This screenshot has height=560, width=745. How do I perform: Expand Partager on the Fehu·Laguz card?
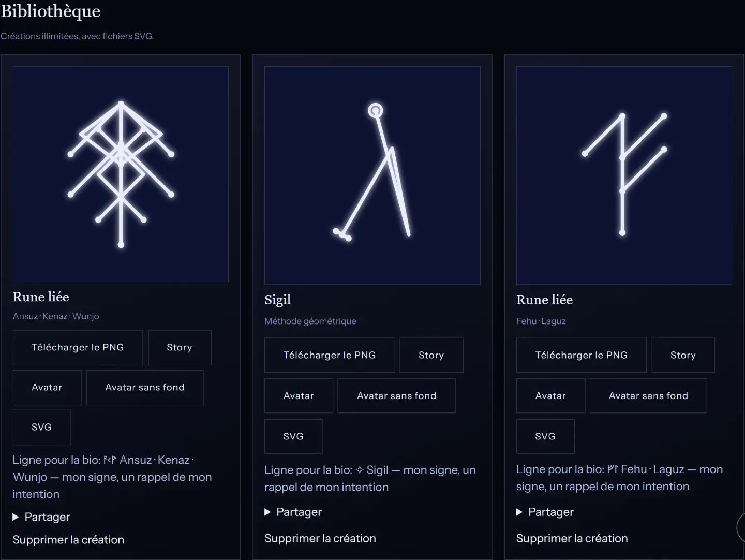click(x=545, y=512)
